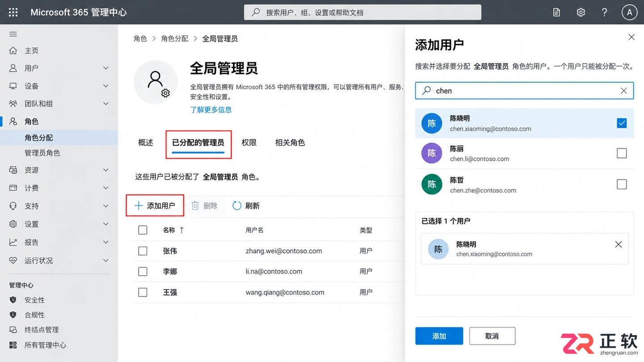Image resolution: width=644 pixels, height=362 pixels.
Task: Open the document icon in top bar
Action: (x=556, y=13)
